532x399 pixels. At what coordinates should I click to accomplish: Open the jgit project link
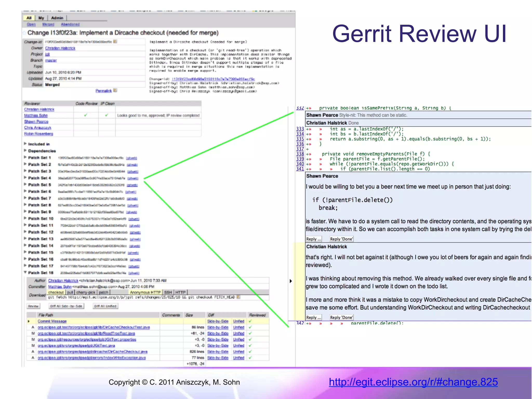point(47,54)
